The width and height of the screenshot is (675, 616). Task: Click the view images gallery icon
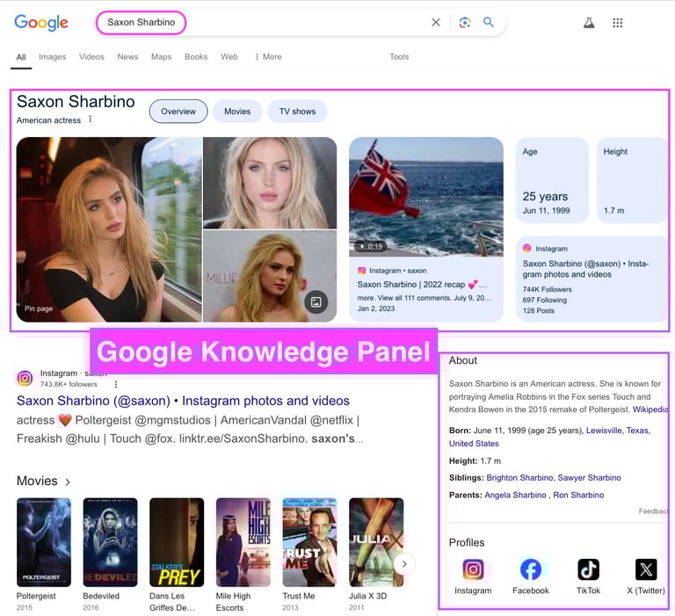click(316, 302)
